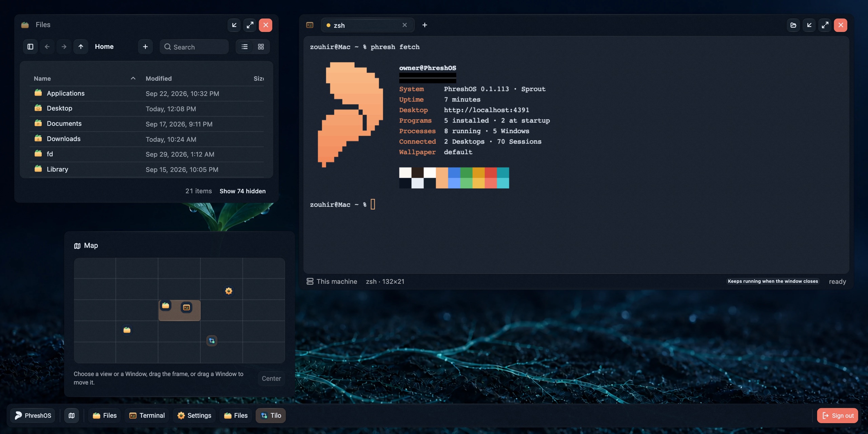Click the terminal app icon left of tabs
The height and width of the screenshot is (434, 868).
click(x=310, y=25)
